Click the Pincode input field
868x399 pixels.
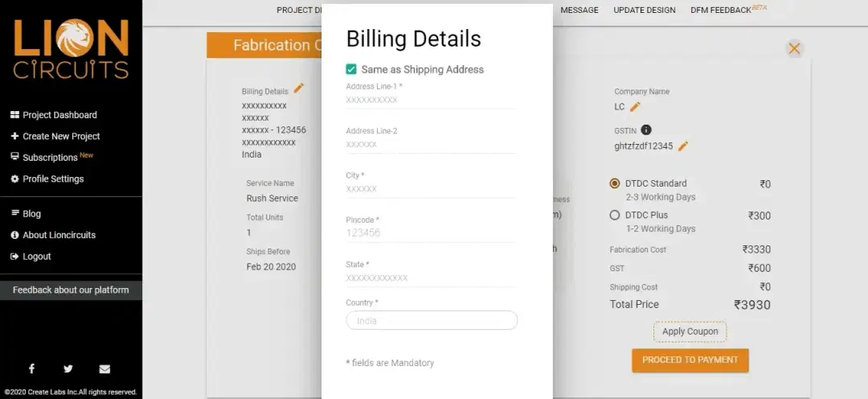432,233
